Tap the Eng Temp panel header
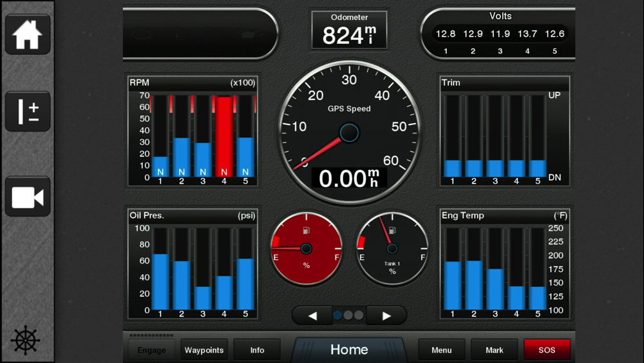The height and width of the screenshot is (363, 644). (505, 215)
